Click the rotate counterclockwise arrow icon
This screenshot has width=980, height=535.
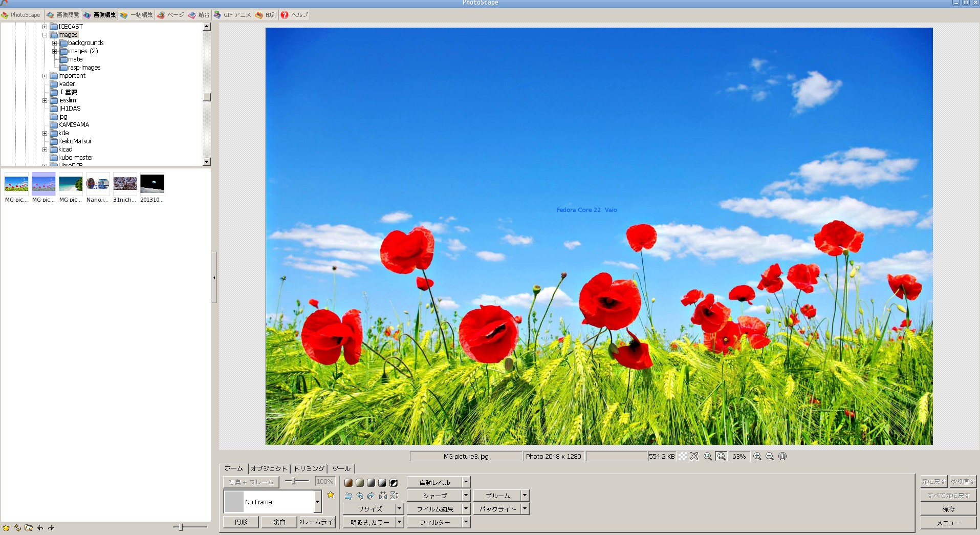pyautogui.click(x=360, y=496)
